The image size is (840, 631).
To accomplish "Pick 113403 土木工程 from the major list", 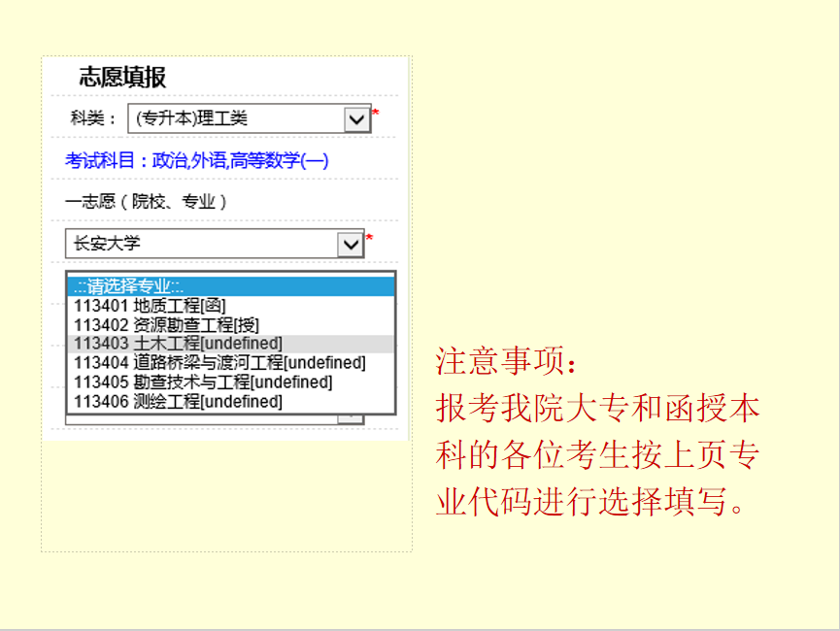I will pos(178,344).
